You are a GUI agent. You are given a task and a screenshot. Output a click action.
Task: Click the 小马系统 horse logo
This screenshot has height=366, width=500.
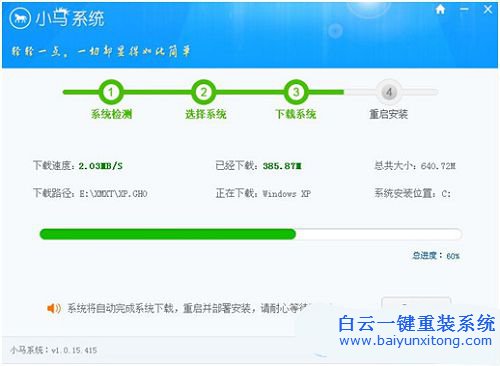point(20,18)
